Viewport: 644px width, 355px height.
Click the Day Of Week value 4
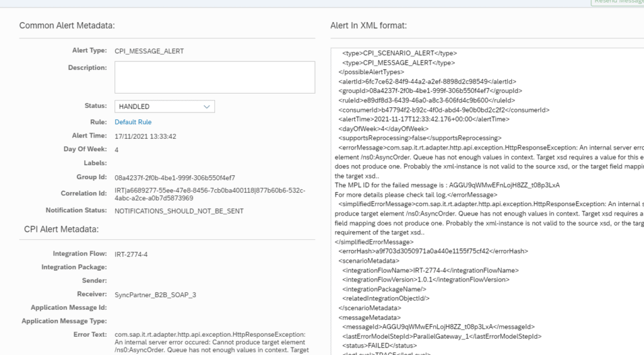[x=116, y=150]
